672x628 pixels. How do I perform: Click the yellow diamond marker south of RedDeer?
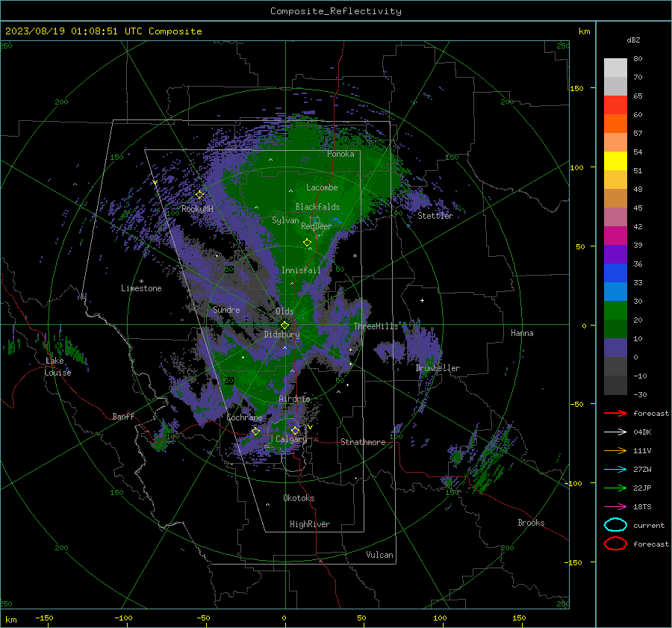coord(307,243)
